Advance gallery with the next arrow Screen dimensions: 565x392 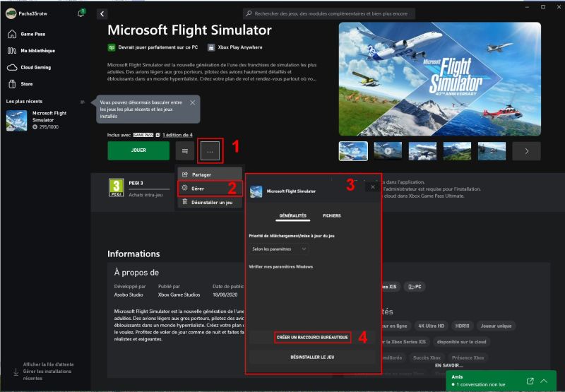(x=526, y=151)
